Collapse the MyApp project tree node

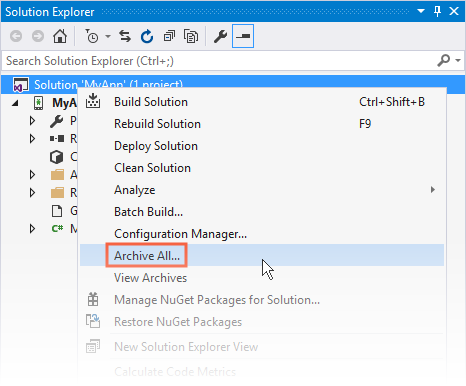click(x=15, y=103)
